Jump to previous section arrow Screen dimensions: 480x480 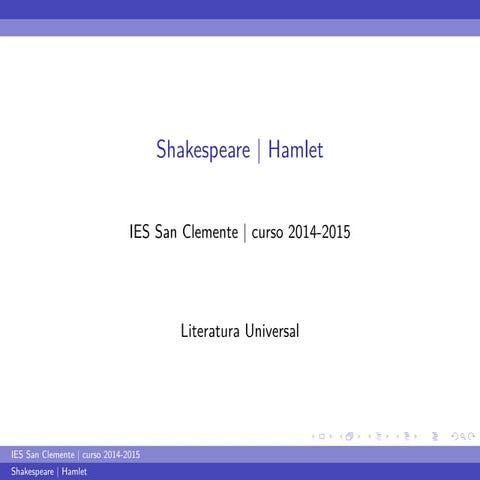pos(398,436)
